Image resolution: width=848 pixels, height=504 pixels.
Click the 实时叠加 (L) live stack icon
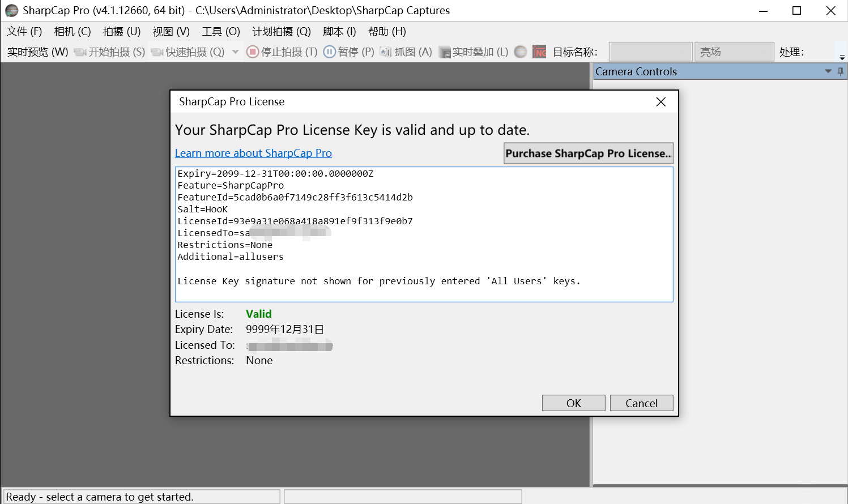tap(445, 52)
